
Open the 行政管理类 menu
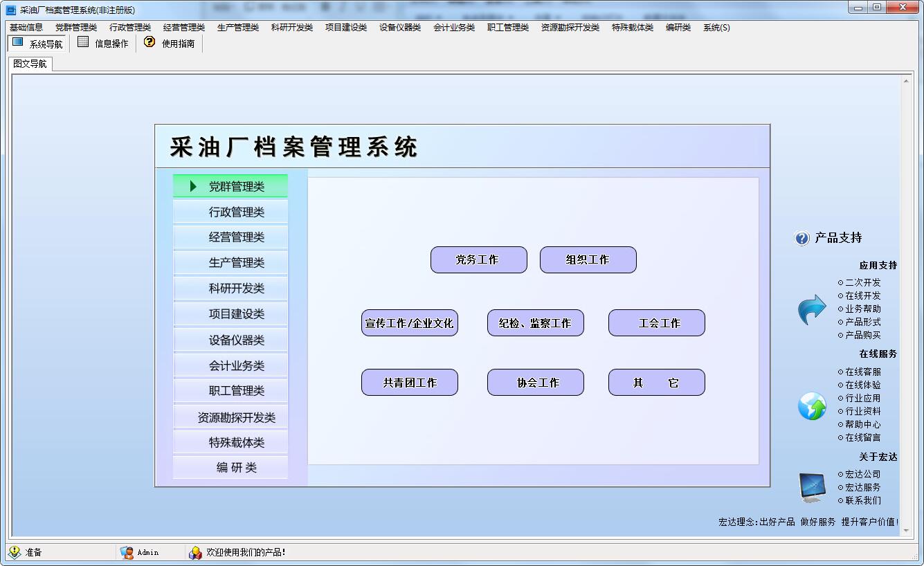pyautogui.click(x=130, y=28)
